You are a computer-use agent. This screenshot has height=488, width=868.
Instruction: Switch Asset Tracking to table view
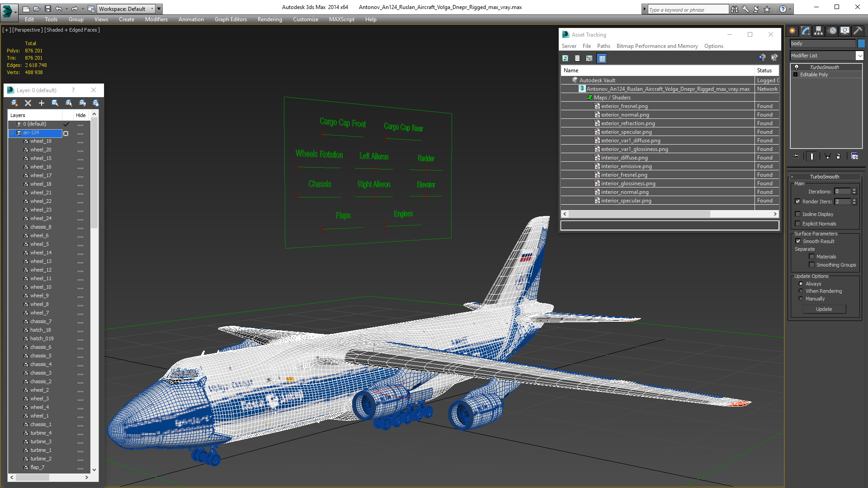coord(602,58)
